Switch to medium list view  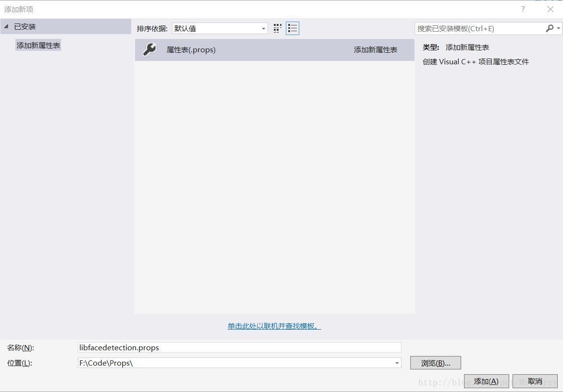click(x=293, y=28)
